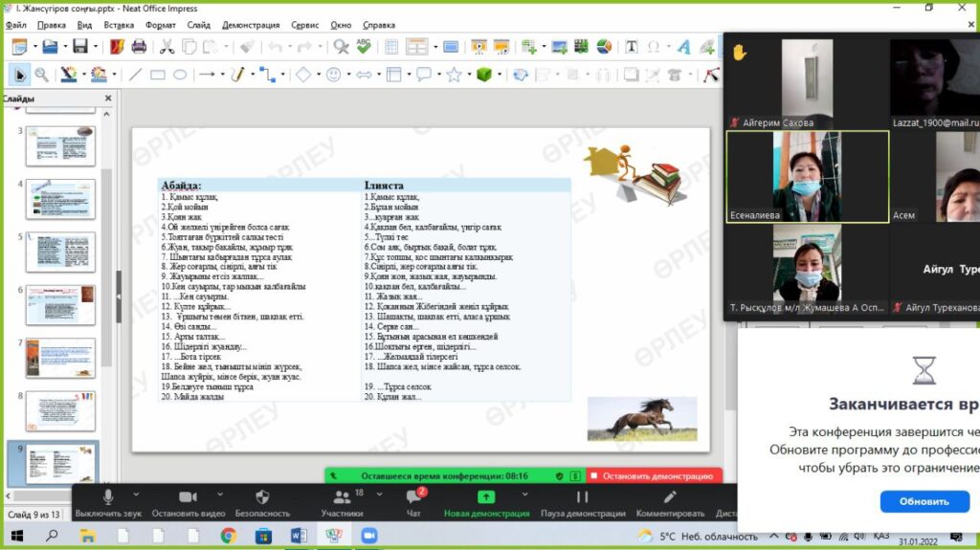Open the Демонстрация menu
Screen dimensions: 980x550
[x=251, y=25]
